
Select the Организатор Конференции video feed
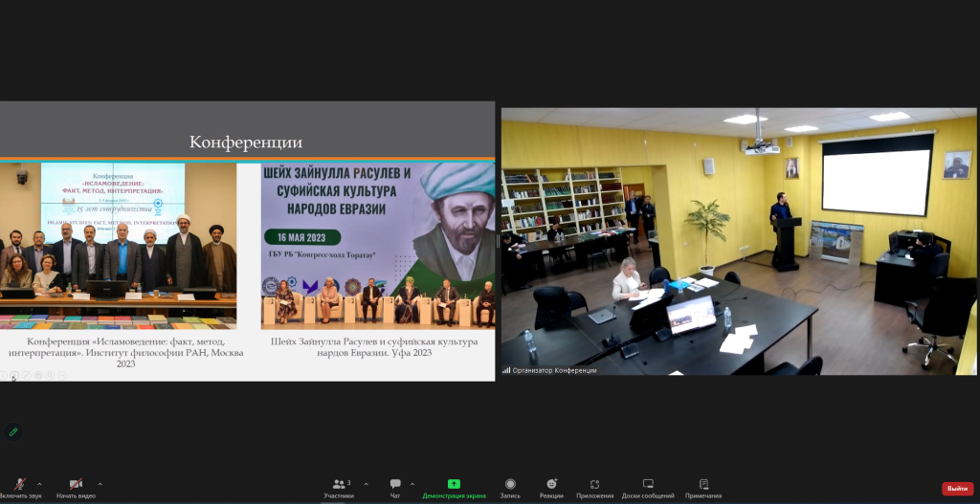pos(739,241)
